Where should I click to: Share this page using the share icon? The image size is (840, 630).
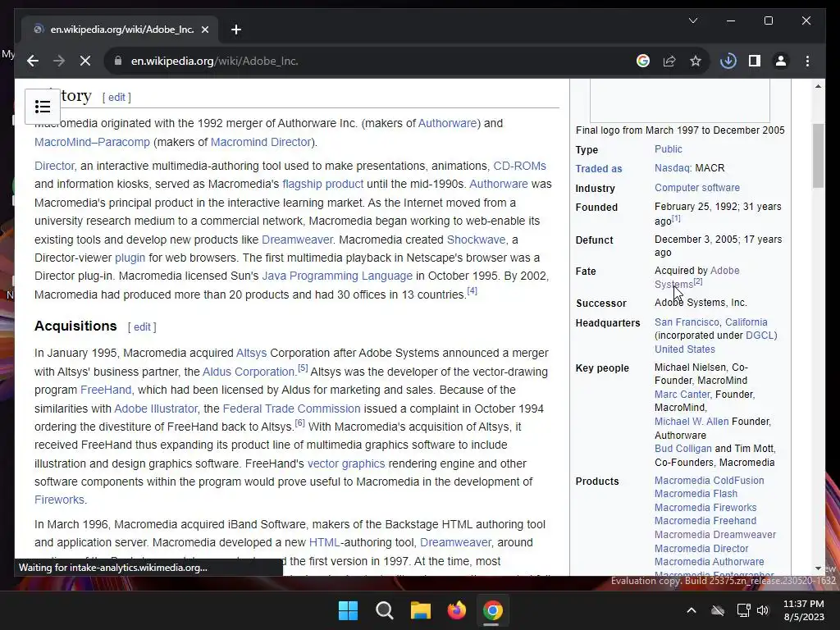tap(669, 61)
